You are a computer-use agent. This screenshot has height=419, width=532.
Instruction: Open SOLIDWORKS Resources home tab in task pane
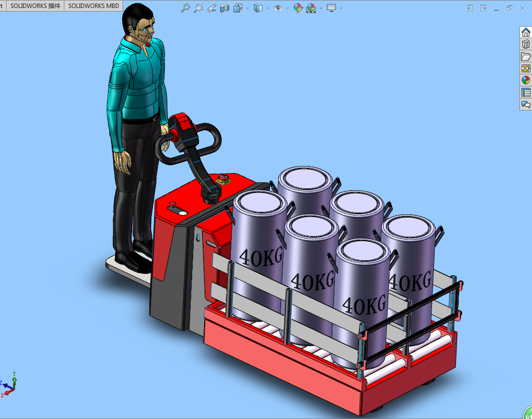point(526,32)
